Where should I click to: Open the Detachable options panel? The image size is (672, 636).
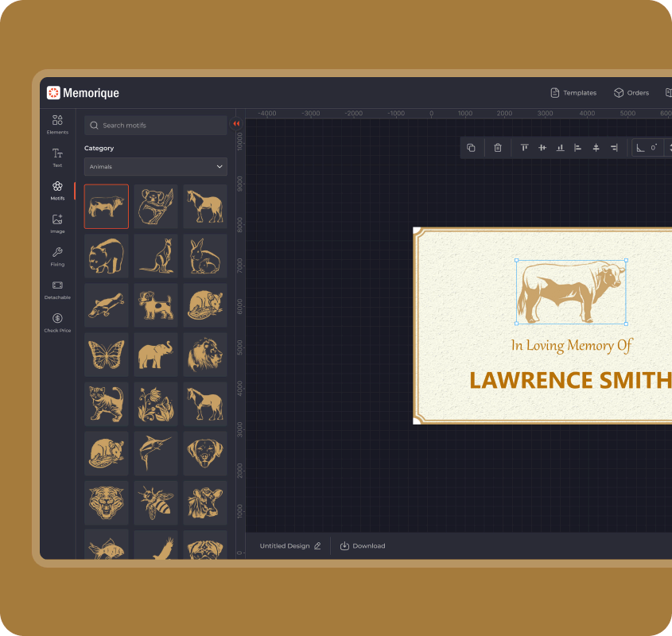point(57,289)
